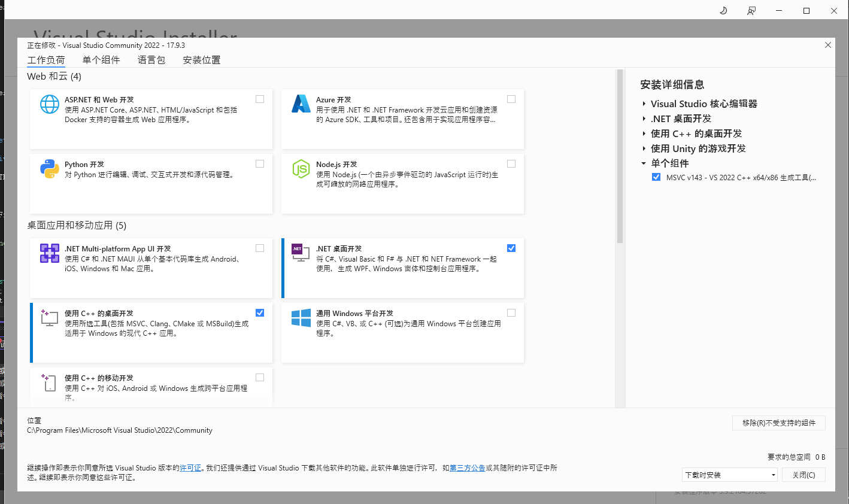
Task: Click the .NET MAUI multi-platform icon
Action: pos(50,253)
